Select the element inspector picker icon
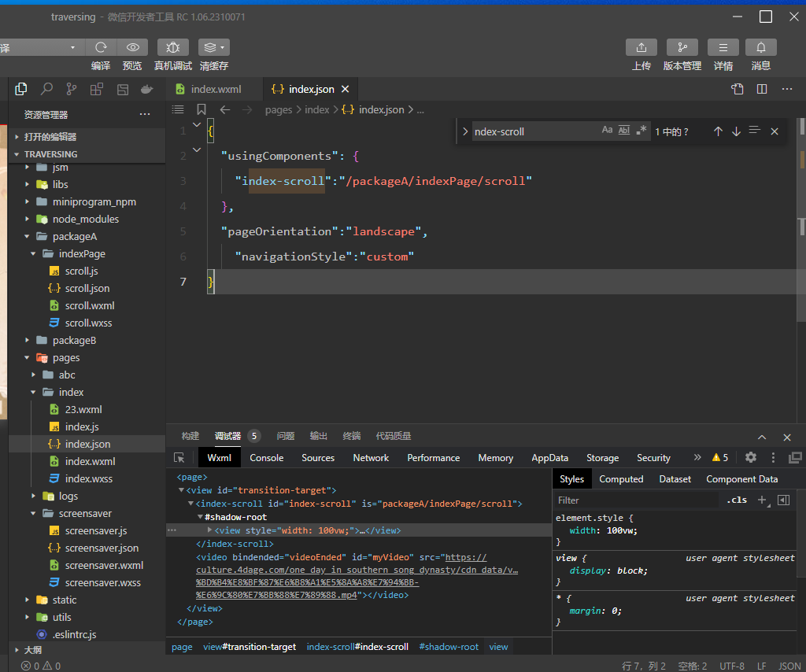This screenshot has width=806, height=672. point(179,457)
